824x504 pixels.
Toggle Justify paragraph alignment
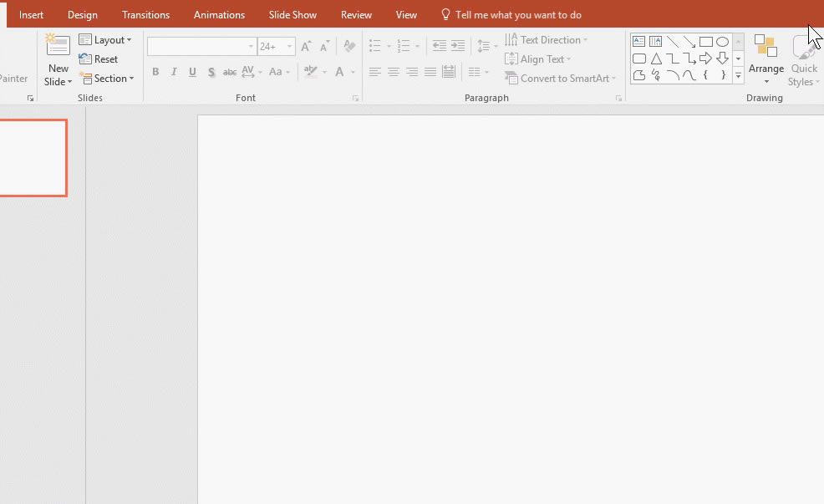point(430,72)
